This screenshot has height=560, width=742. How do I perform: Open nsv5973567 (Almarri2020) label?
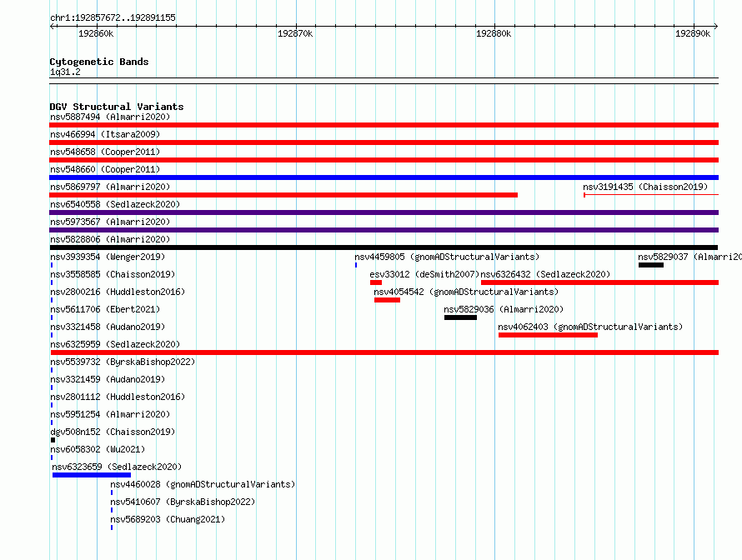point(110,222)
